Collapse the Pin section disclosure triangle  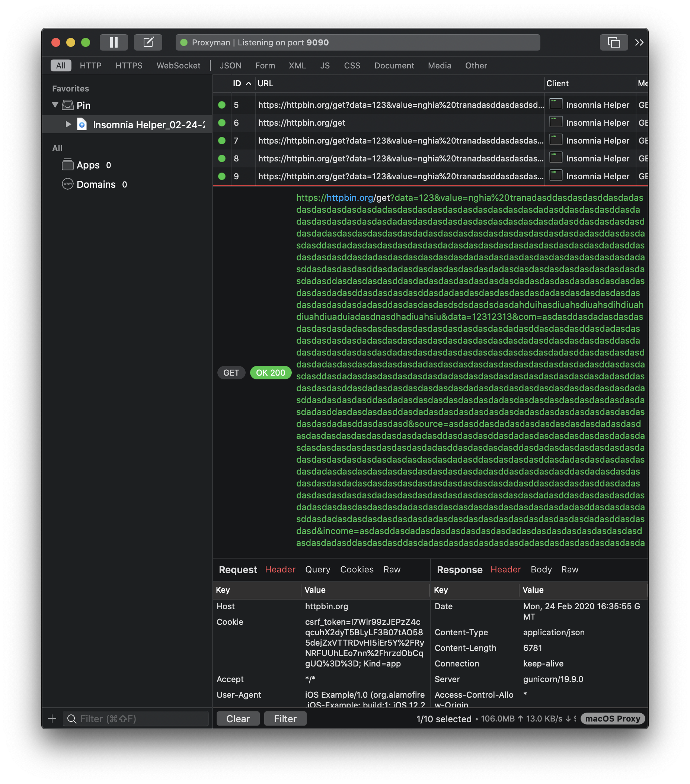[x=54, y=105]
